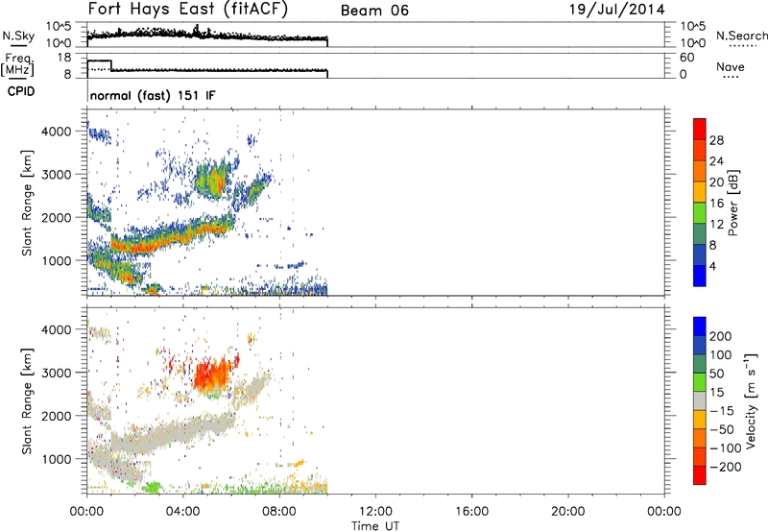Viewport: 768px width, 532px height.
Task: Click the yellow-orange 16 dB power swatch
Action: [x=700, y=191]
